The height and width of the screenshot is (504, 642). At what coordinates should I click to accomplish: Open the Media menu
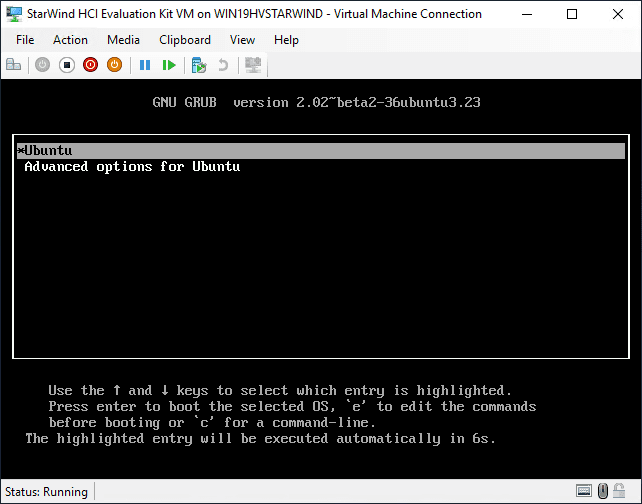pos(123,40)
